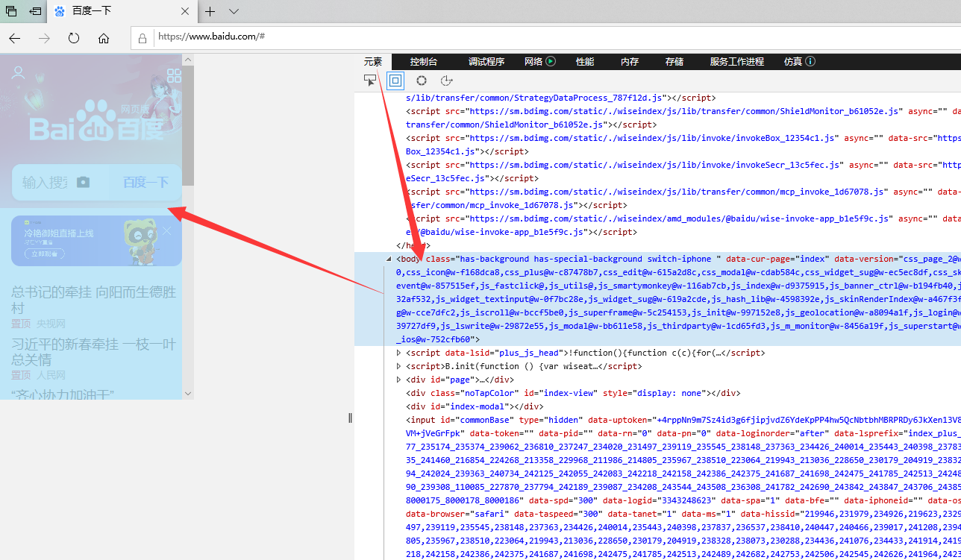Open news 齐心协力加油干
This screenshot has height=560, width=961.
pos(61,395)
